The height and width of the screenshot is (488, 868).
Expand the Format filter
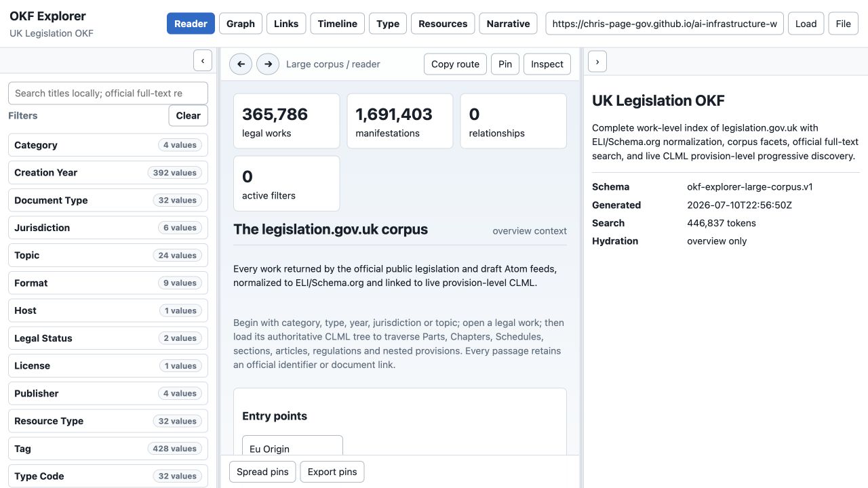[108, 283]
